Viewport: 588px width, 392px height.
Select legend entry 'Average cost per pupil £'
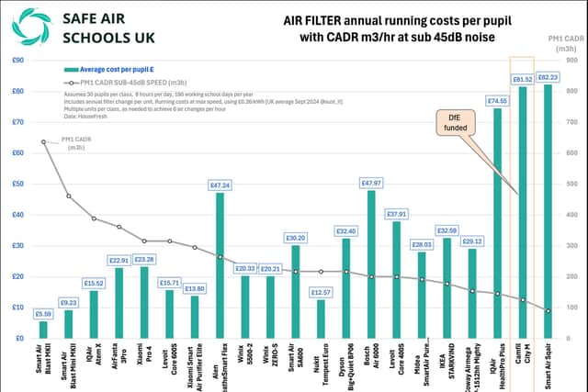point(117,70)
